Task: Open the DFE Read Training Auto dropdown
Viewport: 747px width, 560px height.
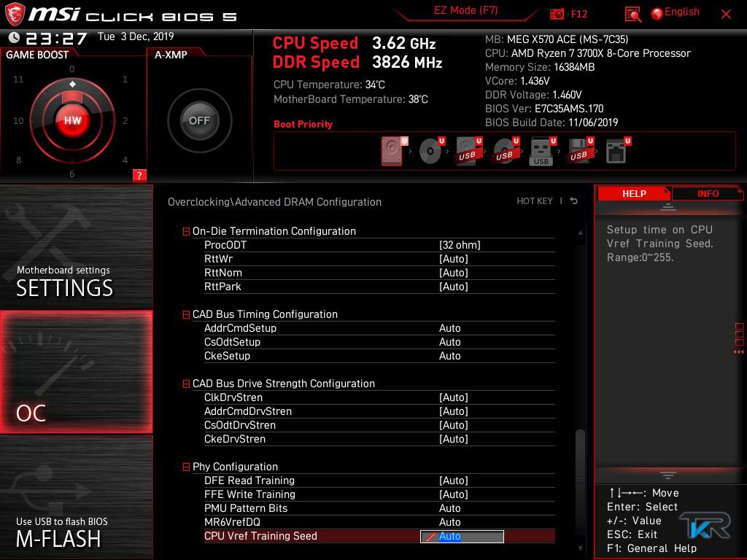Action: [x=454, y=481]
